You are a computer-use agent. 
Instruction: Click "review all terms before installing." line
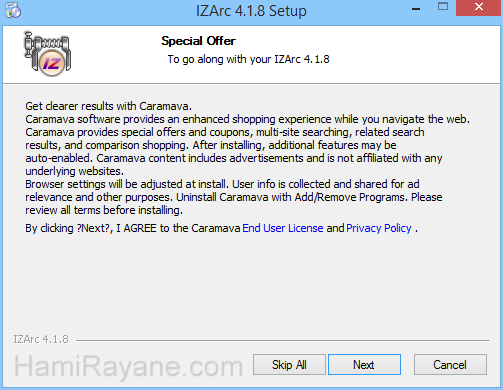pyautogui.click(x=104, y=210)
